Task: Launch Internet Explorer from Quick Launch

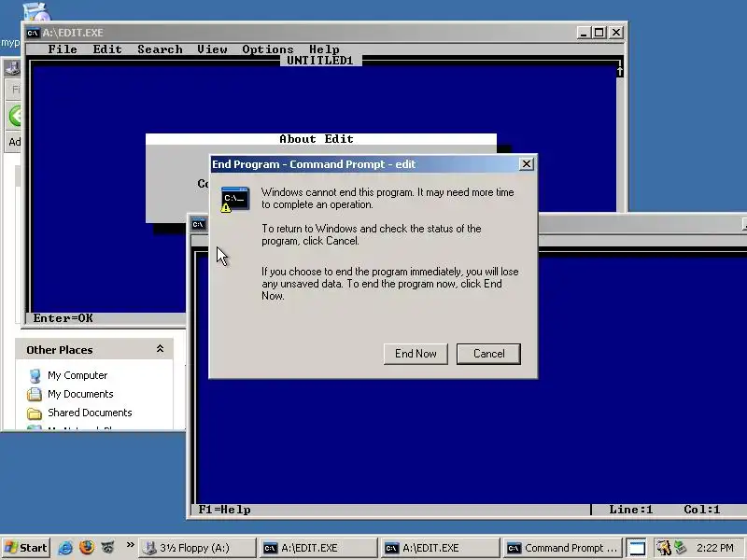Action: click(64, 548)
